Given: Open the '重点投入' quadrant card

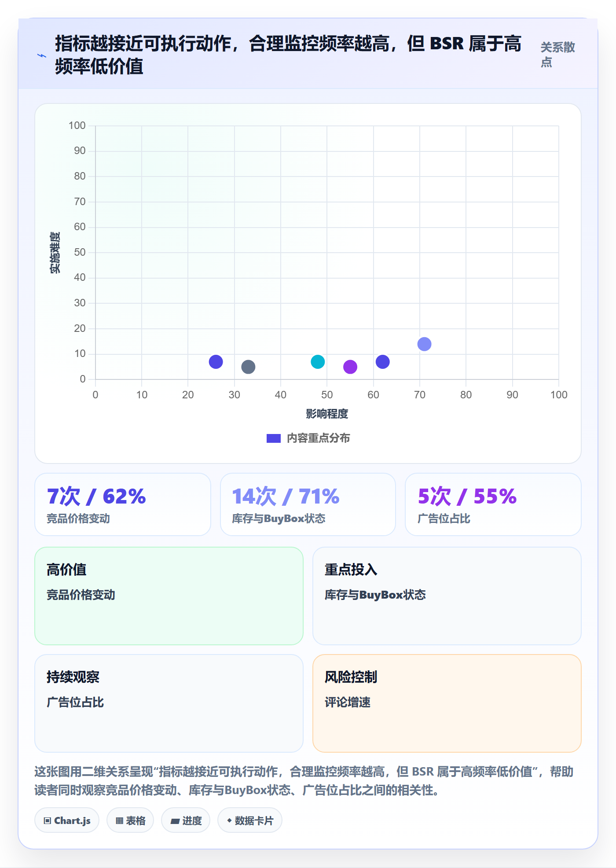Looking at the screenshot, I should (447, 596).
